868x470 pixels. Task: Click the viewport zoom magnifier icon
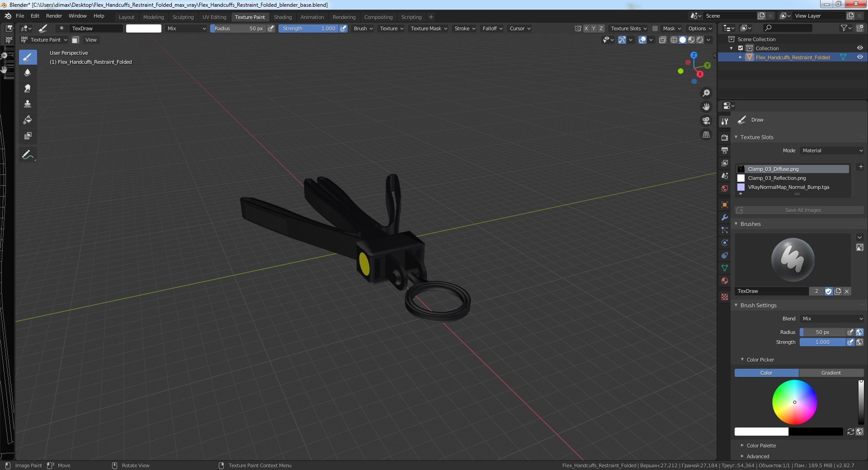click(x=706, y=93)
